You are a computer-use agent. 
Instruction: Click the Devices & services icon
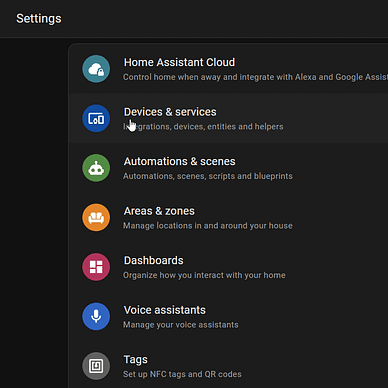96,118
